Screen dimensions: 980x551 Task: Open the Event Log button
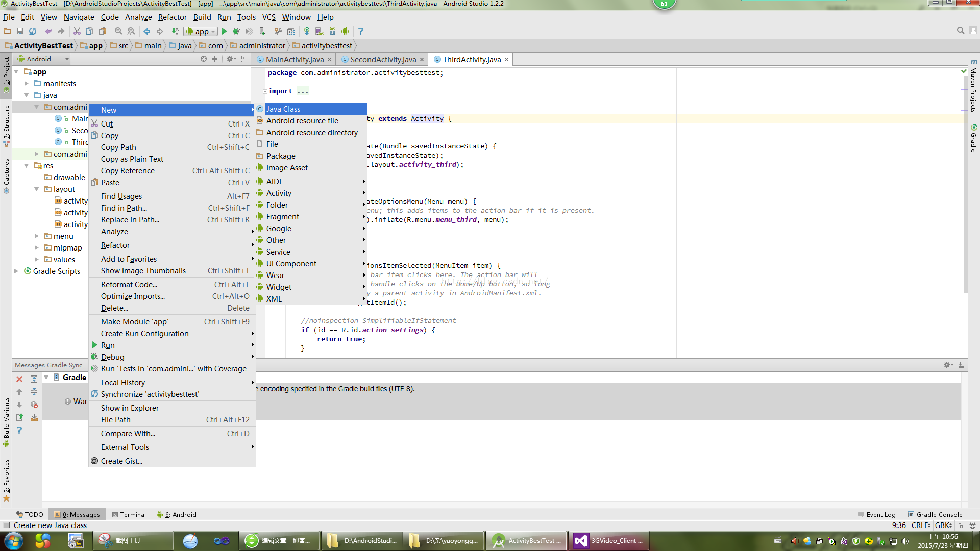877,514
